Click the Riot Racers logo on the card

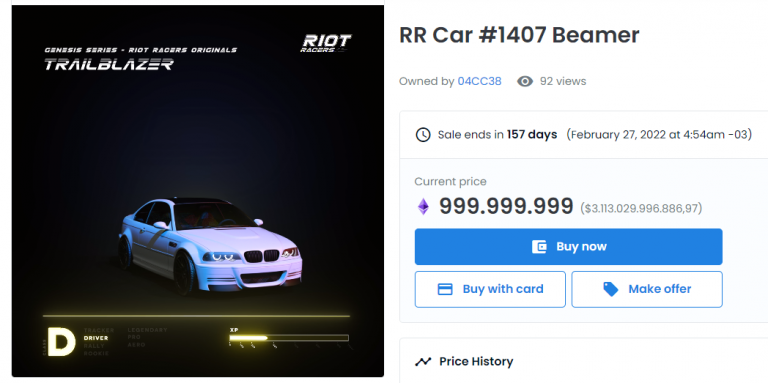point(326,43)
